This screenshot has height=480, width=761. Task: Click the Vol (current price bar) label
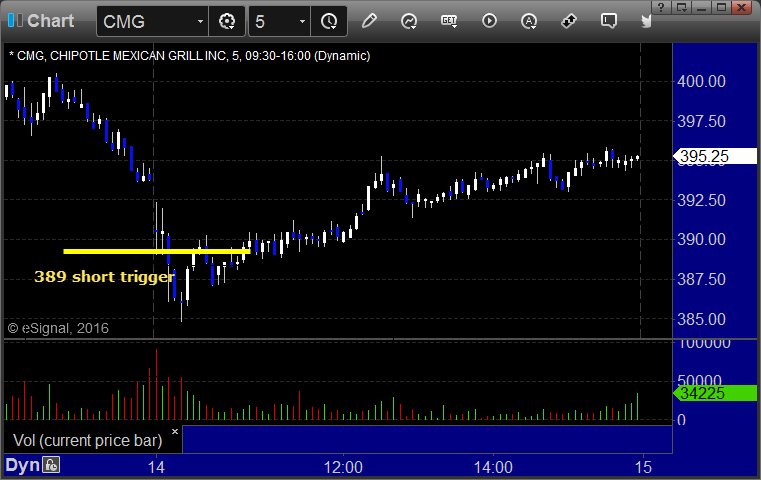(x=87, y=440)
